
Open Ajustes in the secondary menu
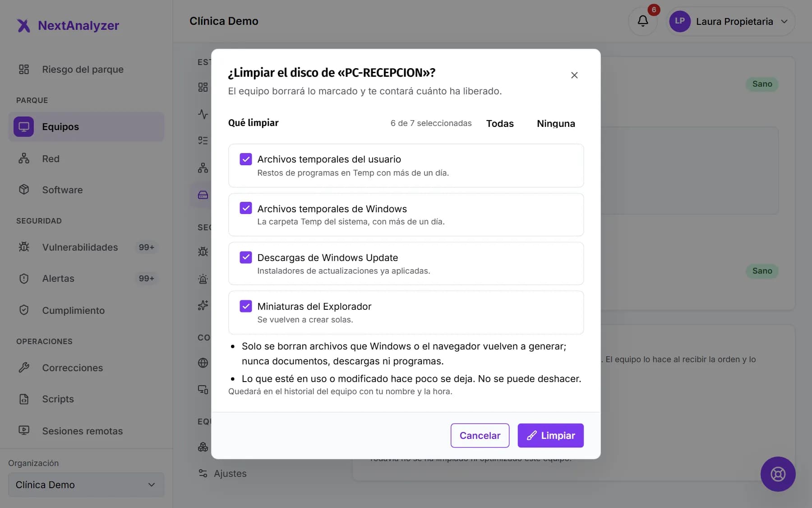(230, 473)
